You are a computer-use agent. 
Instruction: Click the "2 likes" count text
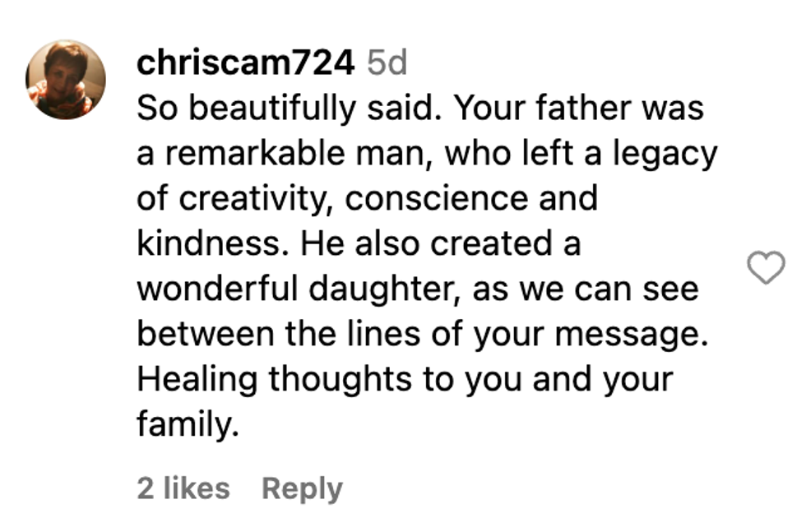[183, 488]
